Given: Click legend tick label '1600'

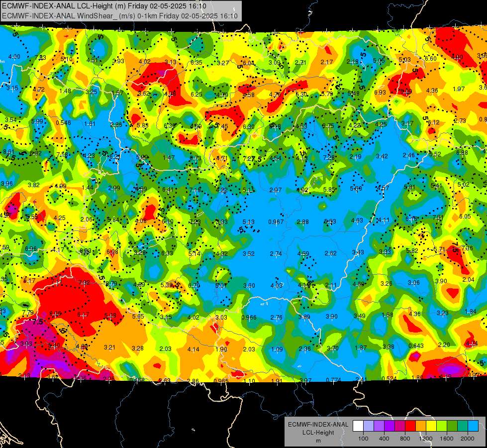Looking at the screenshot, I should pyautogui.click(x=447, y=439).
